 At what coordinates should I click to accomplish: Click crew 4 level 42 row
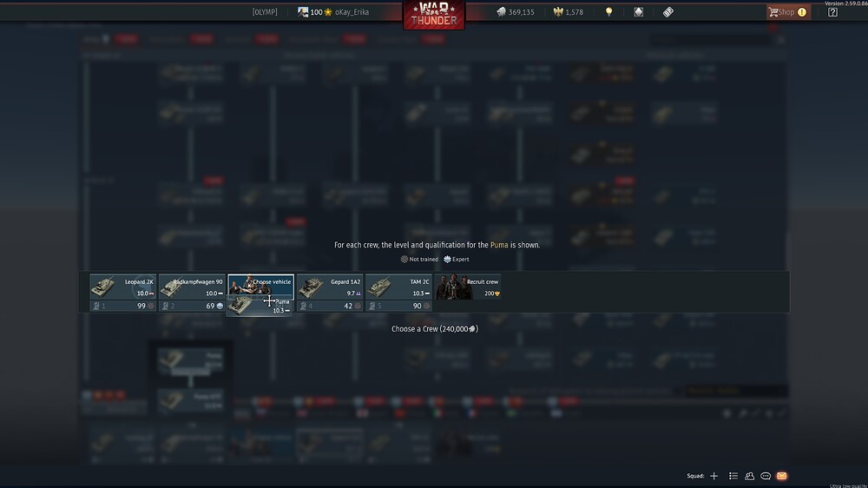point(330,306)
